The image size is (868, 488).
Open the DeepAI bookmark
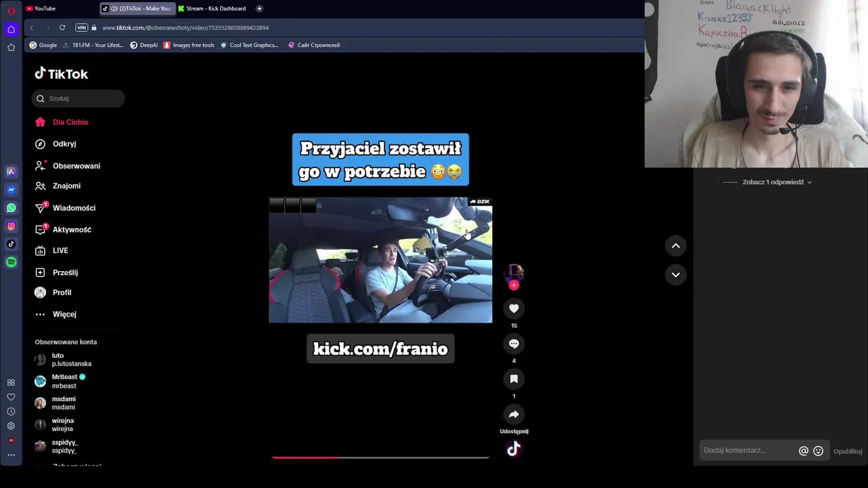(x=144, y=45)
